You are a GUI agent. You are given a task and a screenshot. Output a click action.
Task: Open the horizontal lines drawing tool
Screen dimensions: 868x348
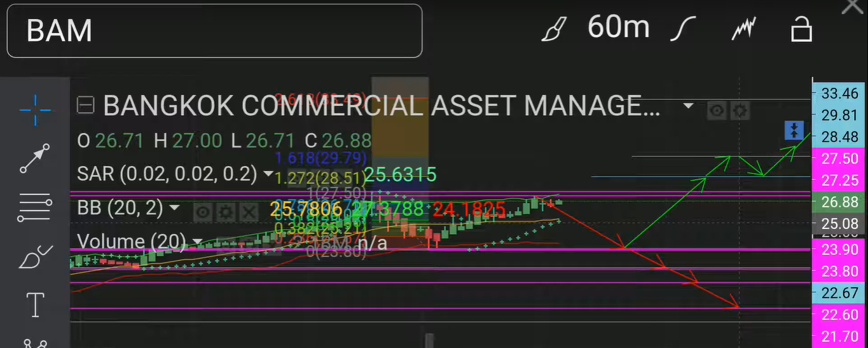35,207
